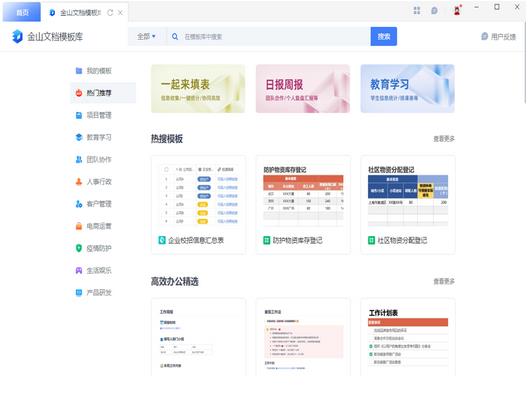The height and width of the screenshot is (399, 530).
Task: Select 项目管理 menu label
Action: 99,115
